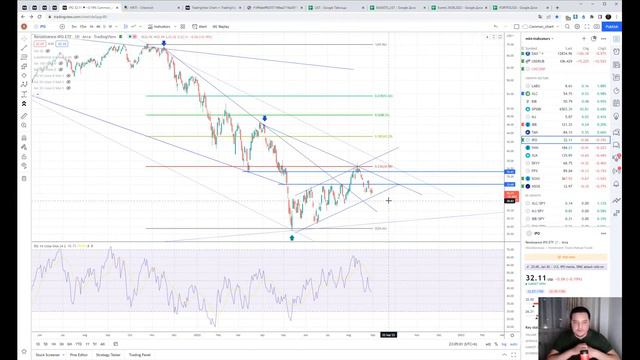Open time axis settings gear icon

pyautogui.click(x=512, y=335)
